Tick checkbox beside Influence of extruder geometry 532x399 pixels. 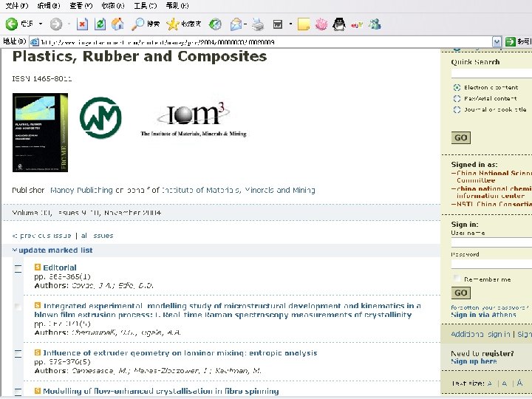click(18, 354)
